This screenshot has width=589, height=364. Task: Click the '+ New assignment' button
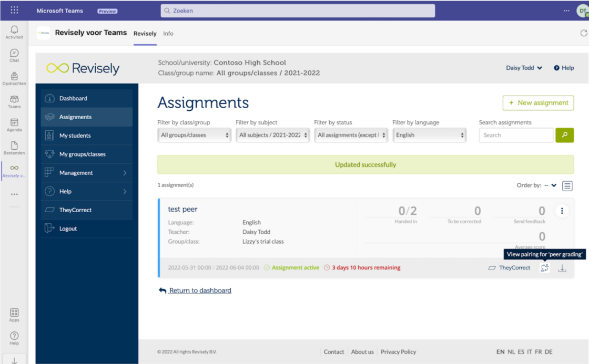click(538, 103)
